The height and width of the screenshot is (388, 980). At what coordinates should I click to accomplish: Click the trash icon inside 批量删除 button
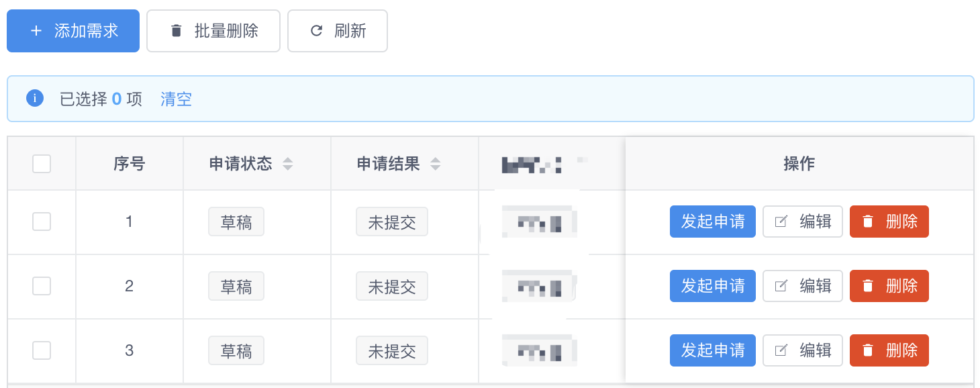(176, 30)
